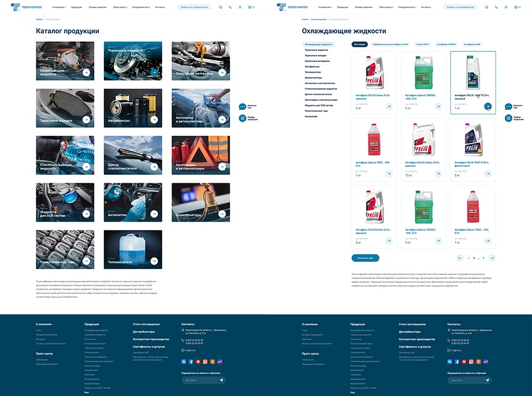Click the phone icon in the coolants page header

tap(497, 7)
